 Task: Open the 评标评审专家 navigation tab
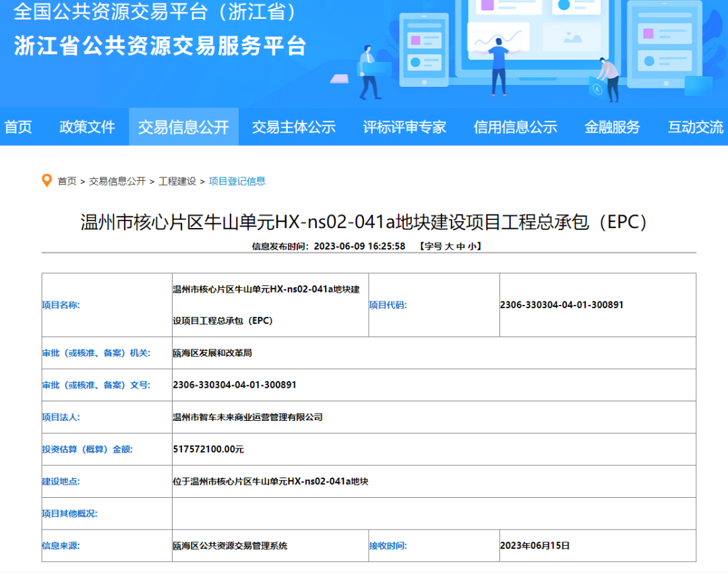(x=404, y=127)
